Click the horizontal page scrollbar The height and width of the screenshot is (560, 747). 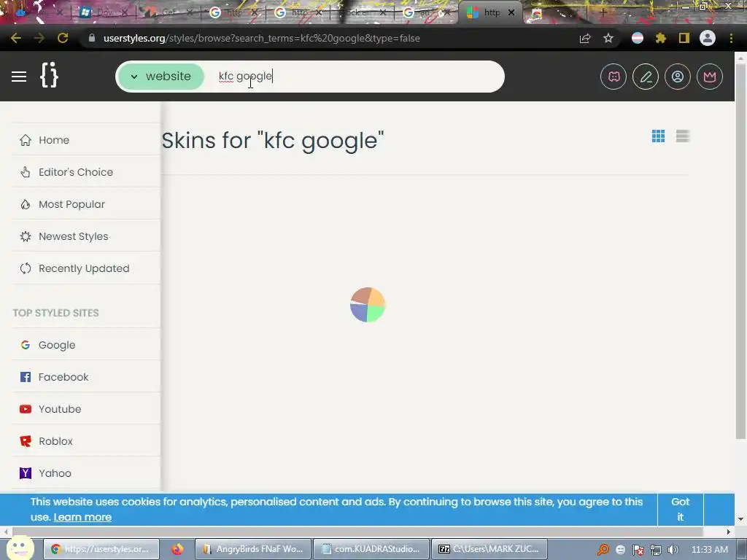(x=357, y=532)
